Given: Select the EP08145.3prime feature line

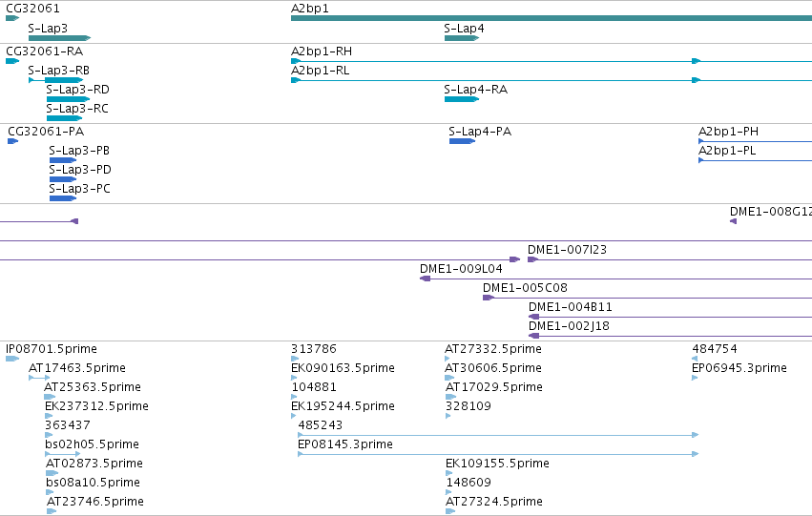Looking at the screenshot, I should pos(498,454).
